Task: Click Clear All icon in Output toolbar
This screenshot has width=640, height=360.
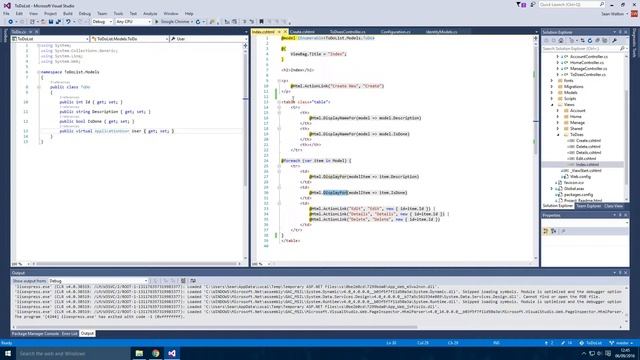Action: tap(183, 281)
